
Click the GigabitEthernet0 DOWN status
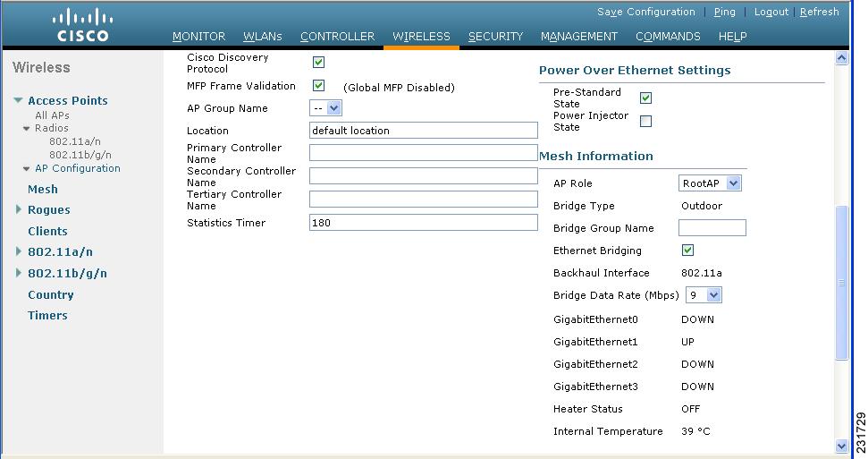click(697, 319)
